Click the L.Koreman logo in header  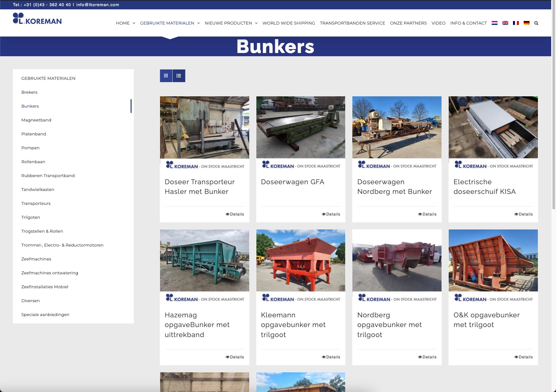click(x=37, y=19)
